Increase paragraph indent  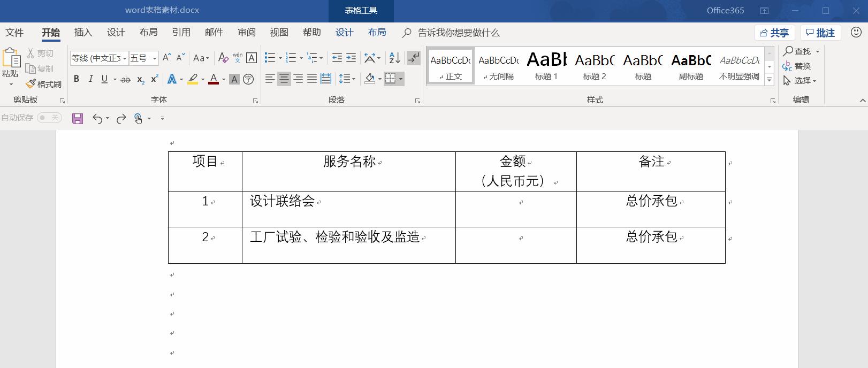point(351,58)
